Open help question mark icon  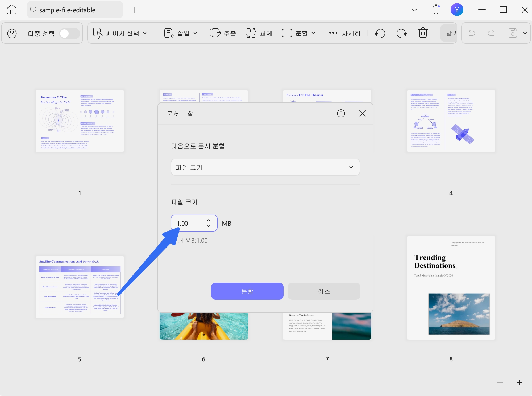(12, 33)
